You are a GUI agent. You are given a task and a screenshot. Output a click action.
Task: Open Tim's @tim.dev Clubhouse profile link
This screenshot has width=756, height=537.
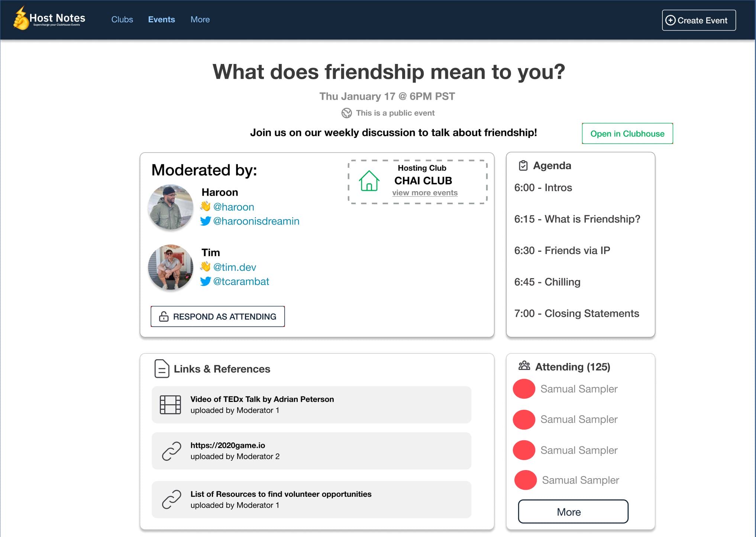click(x=234, y=267)
